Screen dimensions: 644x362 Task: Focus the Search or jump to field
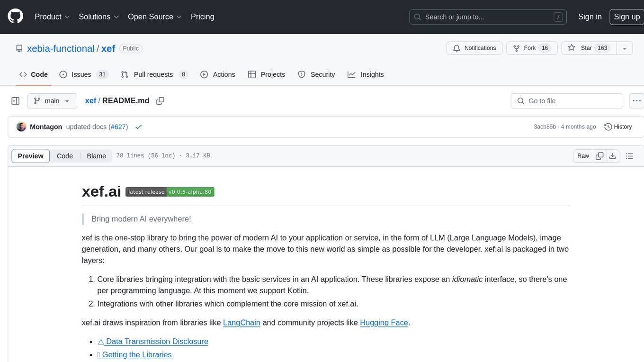(488, 17)
